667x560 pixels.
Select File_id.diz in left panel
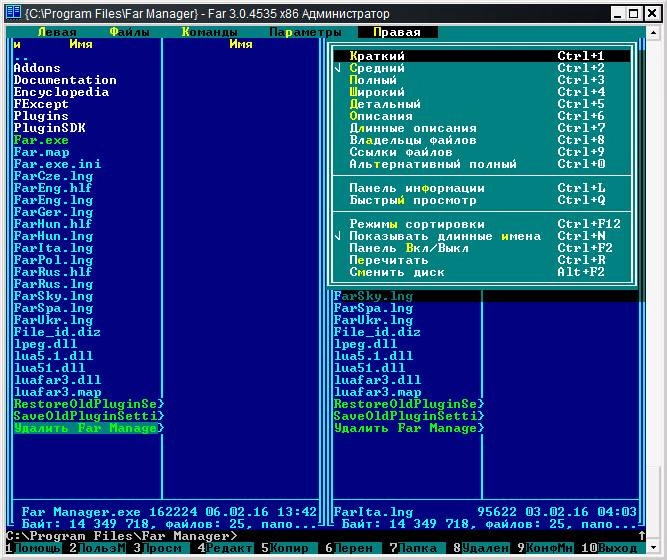click(57, 332)
